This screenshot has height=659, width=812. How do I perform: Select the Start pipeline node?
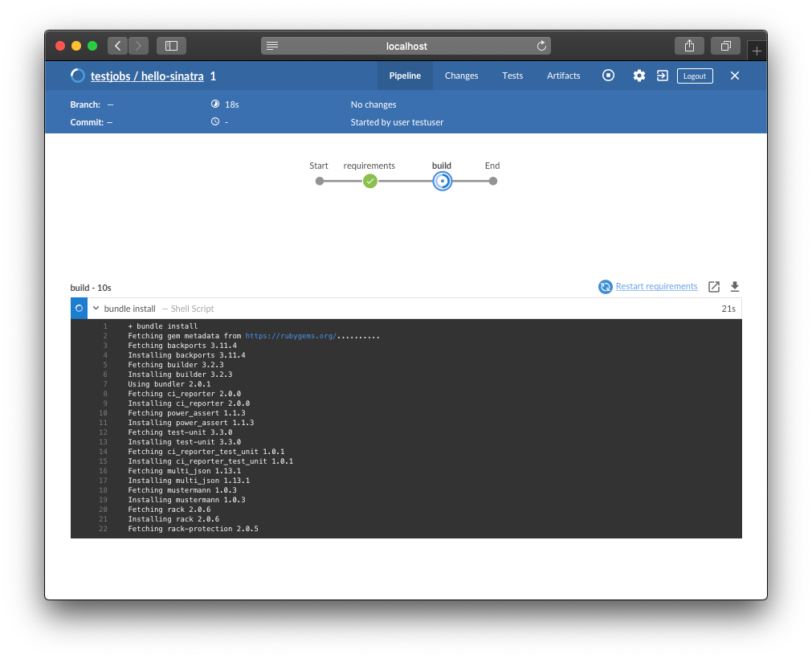(320, 182)
